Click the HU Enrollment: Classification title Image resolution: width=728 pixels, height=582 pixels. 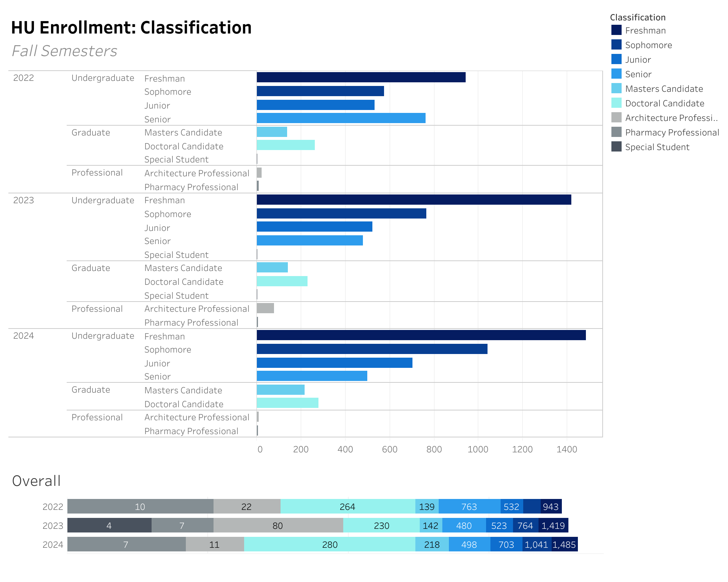131,28
